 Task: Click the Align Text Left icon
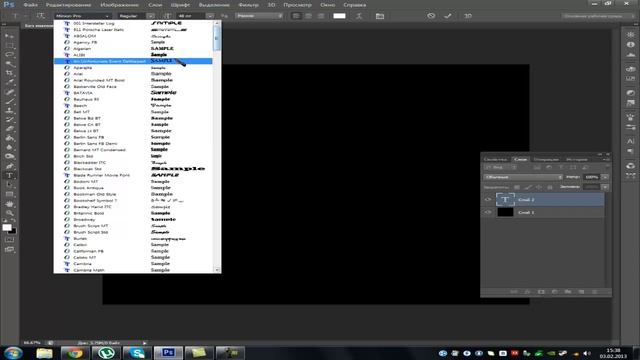click(x=296, y=16)
